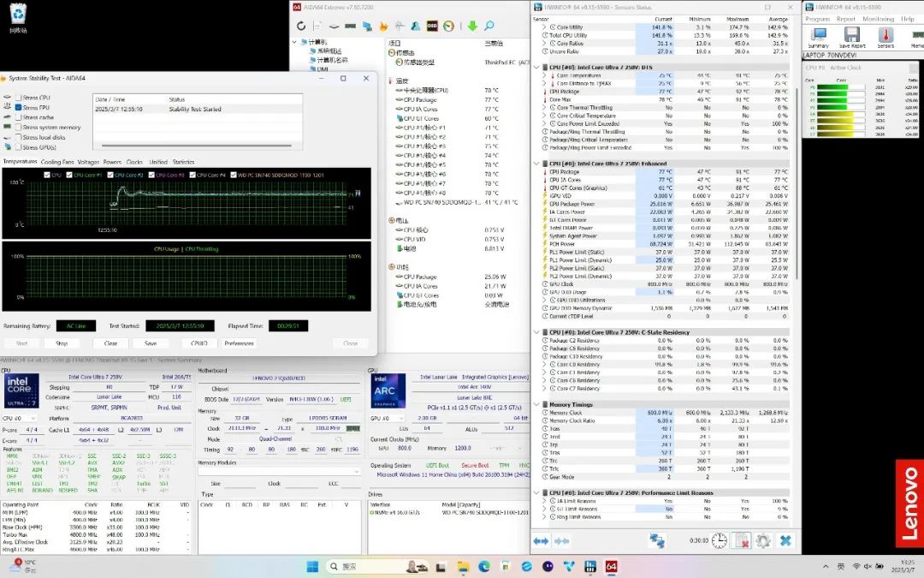This screenshot has width=924, height=578.
Task: Toggle the WD PC SN740 graph checkbox
Action: [x=234, y=176]
